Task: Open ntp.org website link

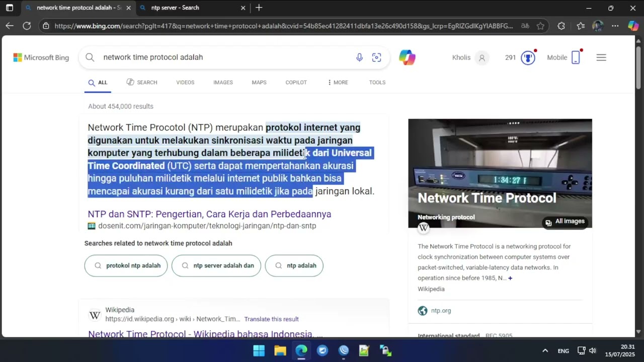Action: coord(441,311)
